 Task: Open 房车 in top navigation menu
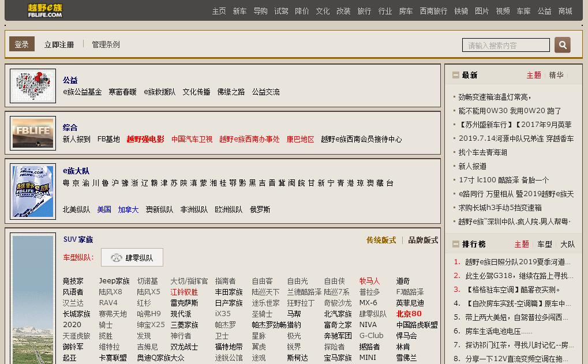(x=406, y=11)
